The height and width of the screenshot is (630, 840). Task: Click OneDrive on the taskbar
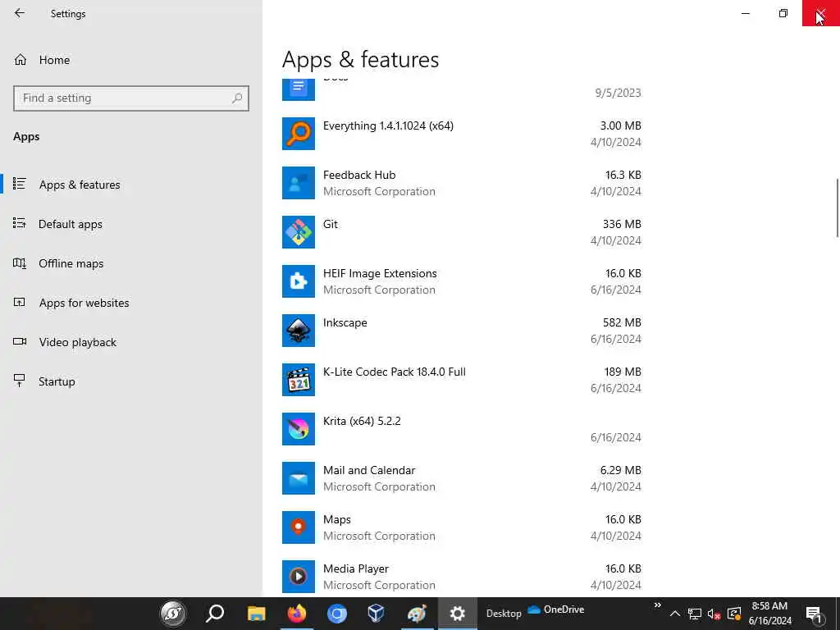(x=555, y=609)
